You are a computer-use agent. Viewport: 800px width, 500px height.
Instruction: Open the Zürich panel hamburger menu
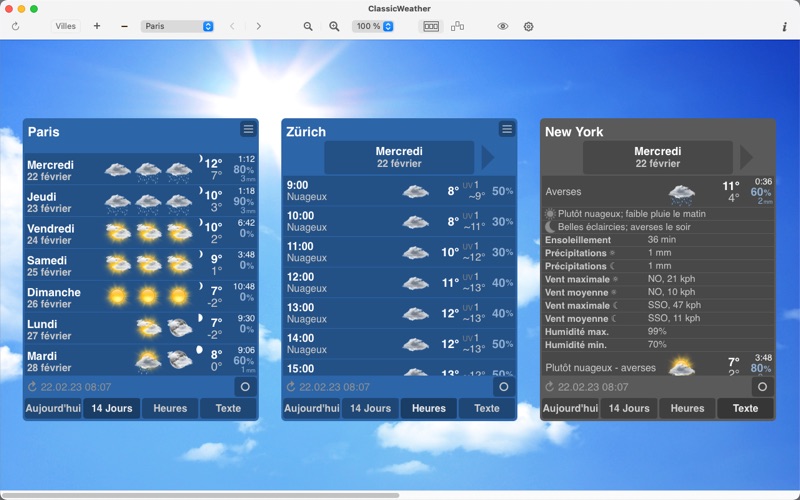[507, 129]
